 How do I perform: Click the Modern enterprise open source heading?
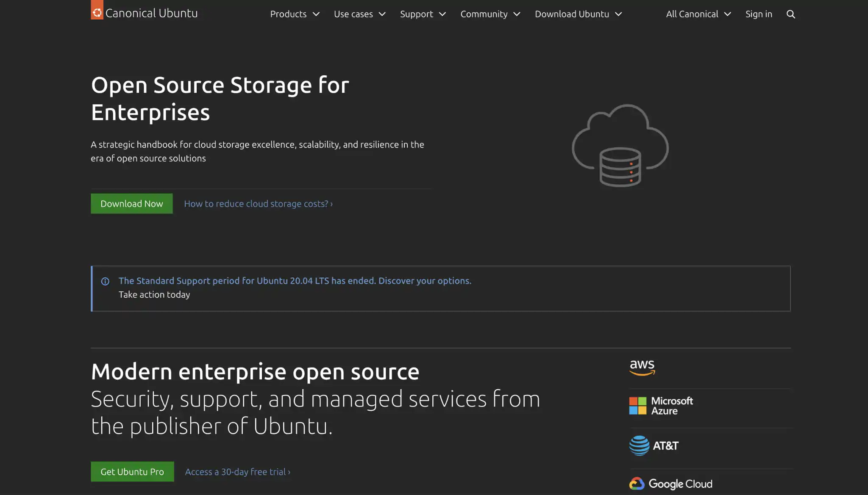(255, 372)
